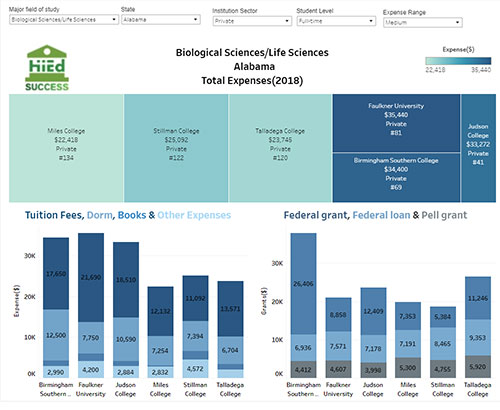This screenshot has width=500, height=410.
Task: Click the 2,884 other-expenses segment for Judson
Action: [x=126, y=372]
